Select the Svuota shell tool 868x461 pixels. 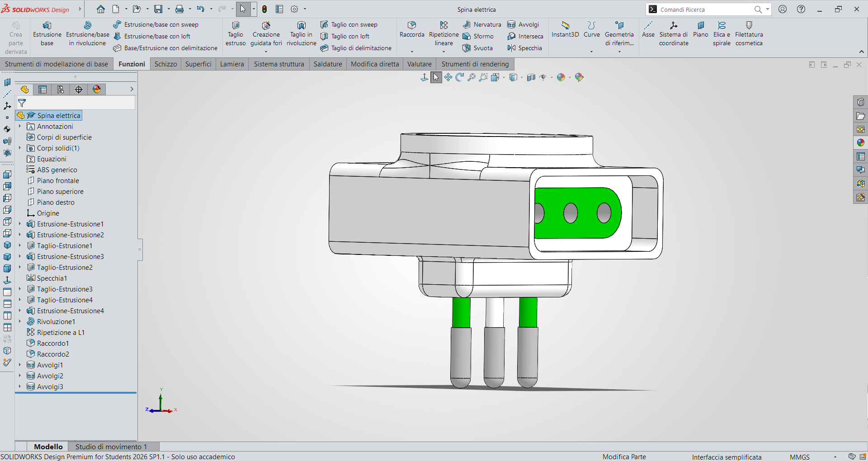coord(478,48)
